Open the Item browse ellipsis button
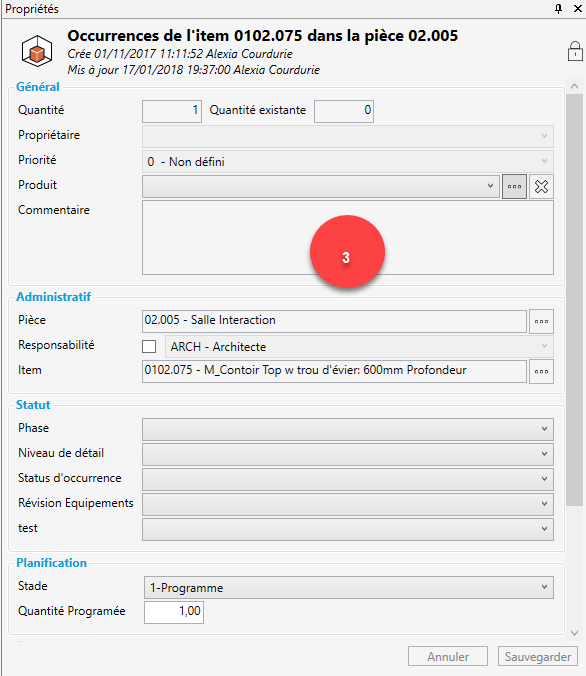This screenshot has height=676, width=586. point(541,371)
